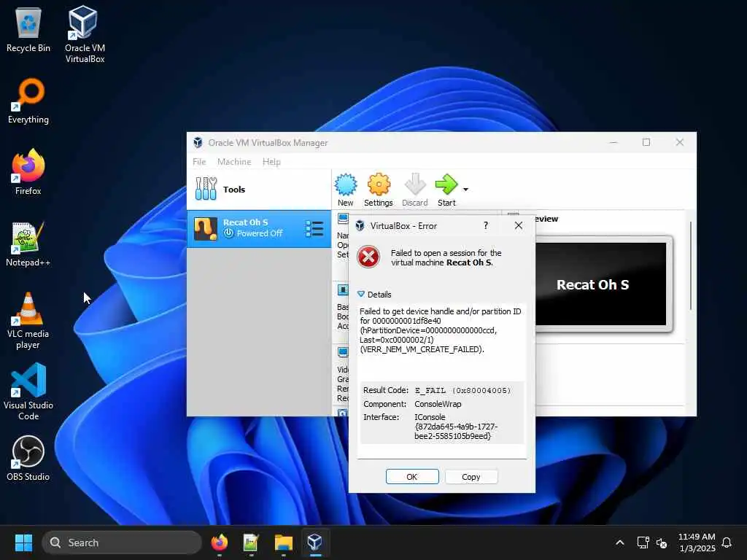Click the E_FAIL result code text
Screen dimensions: 747x560
[462, 391]
